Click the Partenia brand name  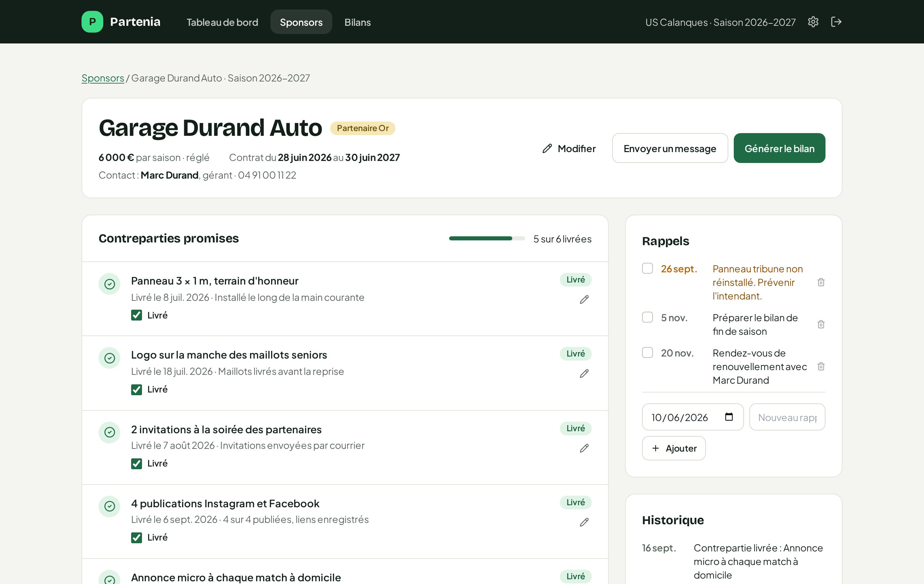coord(135,22)
